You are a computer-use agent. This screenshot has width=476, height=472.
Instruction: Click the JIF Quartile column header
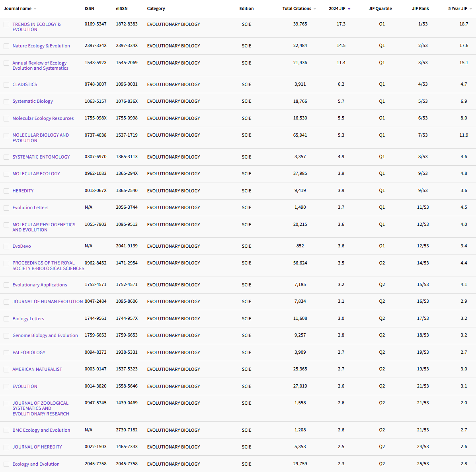coord(380,8)
